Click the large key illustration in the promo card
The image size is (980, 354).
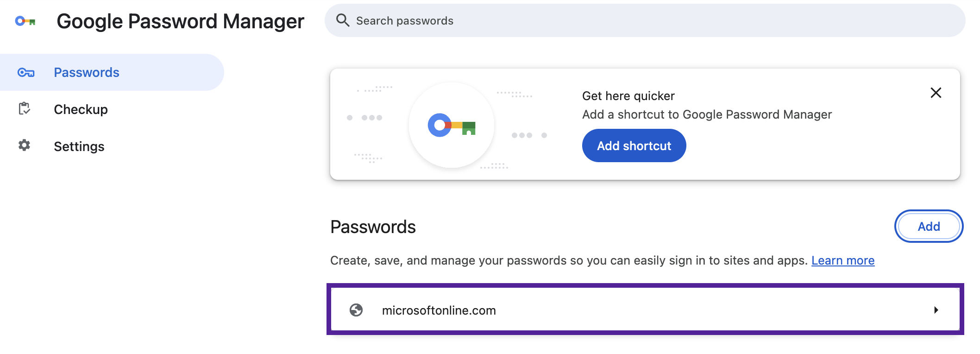[452, 125]
